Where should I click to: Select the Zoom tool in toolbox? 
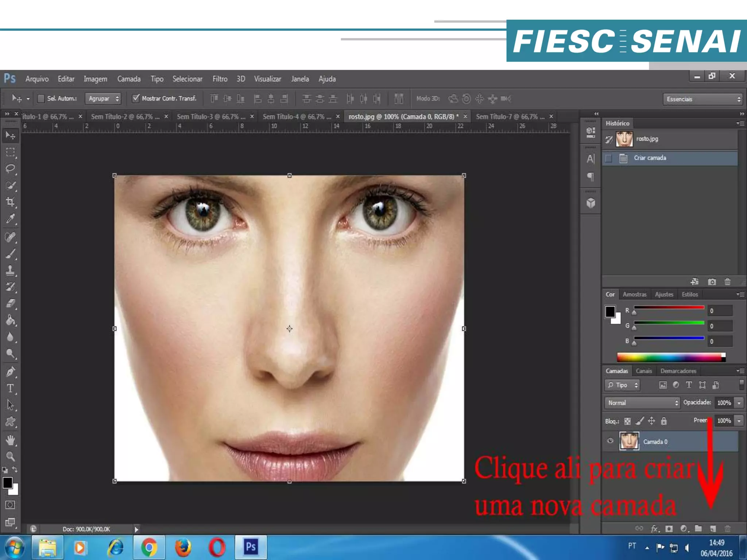(11, 456)
